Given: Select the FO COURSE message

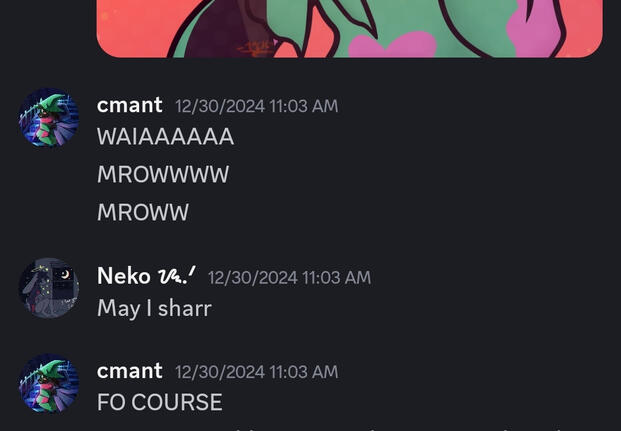Looking at the screenshot, I should click(x=160, y=402).
